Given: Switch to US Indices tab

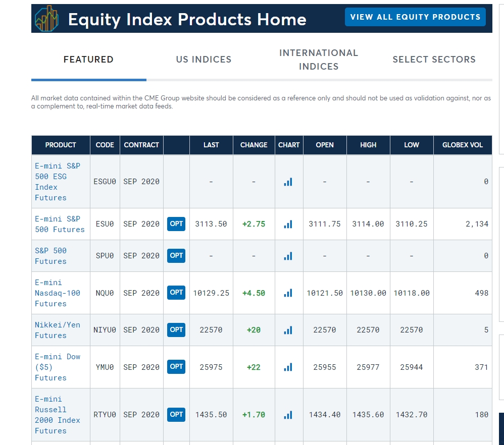Looking at the screenshot, I should click(204, 60).
